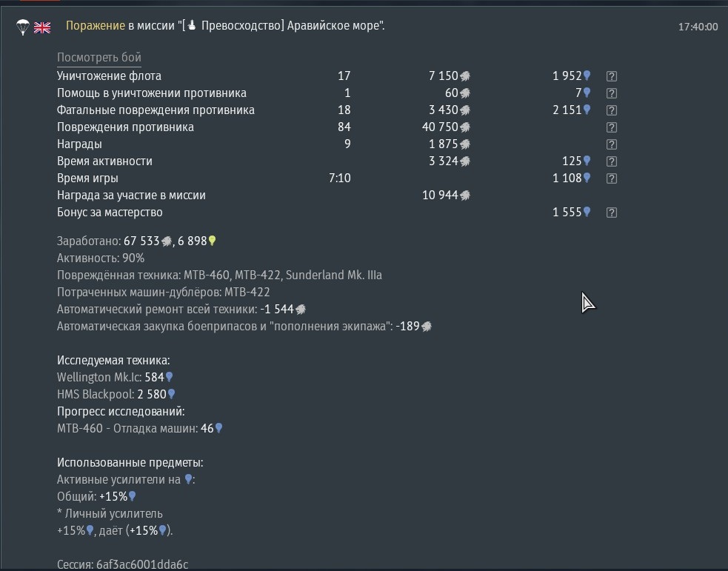Click session ID 6af3ac6001dda6c
Screen dimensions: 728x571
(x=142, y=564)
